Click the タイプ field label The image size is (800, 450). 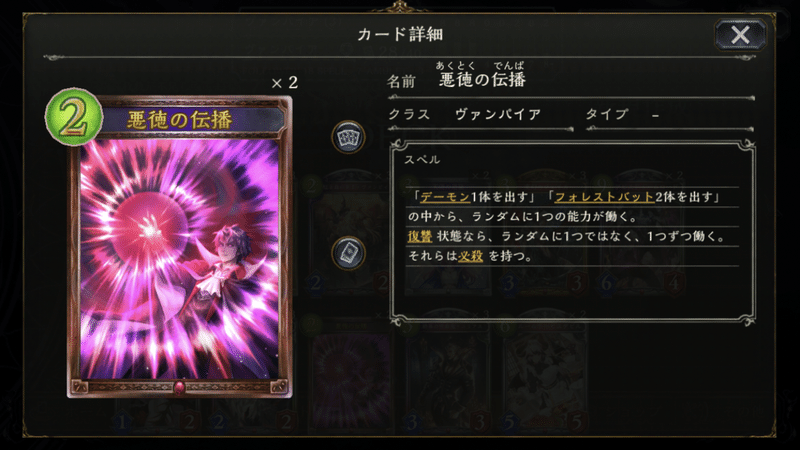pyautogui.click(x=607, y=114)
